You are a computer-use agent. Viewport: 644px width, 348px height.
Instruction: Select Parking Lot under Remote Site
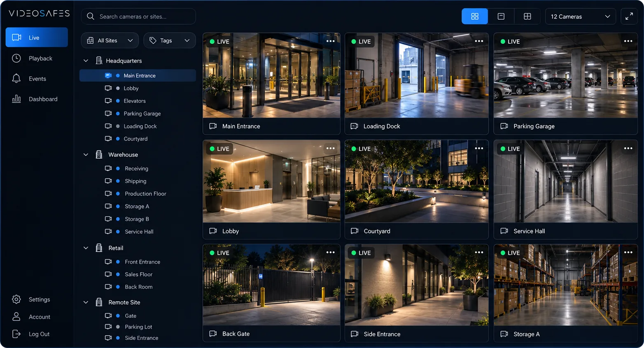click(x=138, y=327)
